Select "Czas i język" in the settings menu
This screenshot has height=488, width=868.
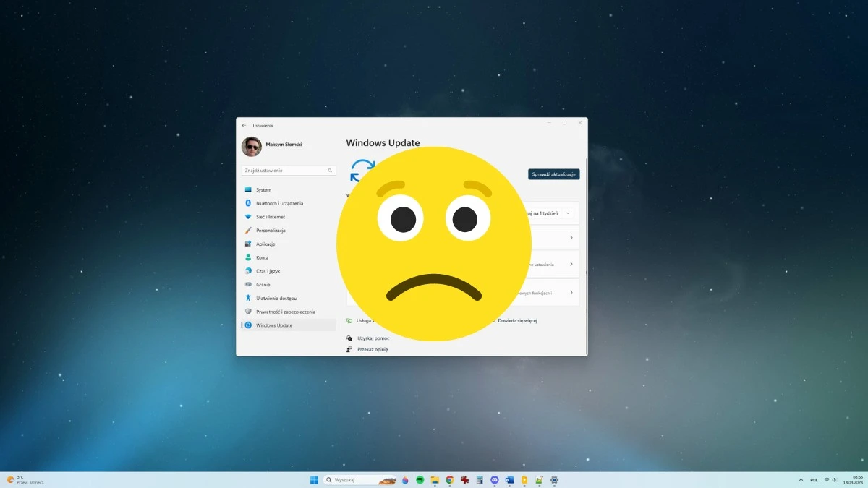pos(269,271)
